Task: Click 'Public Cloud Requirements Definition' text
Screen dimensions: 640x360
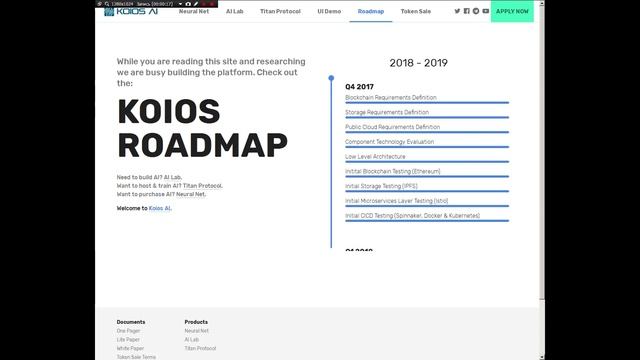Action: (x=393, y=127)
